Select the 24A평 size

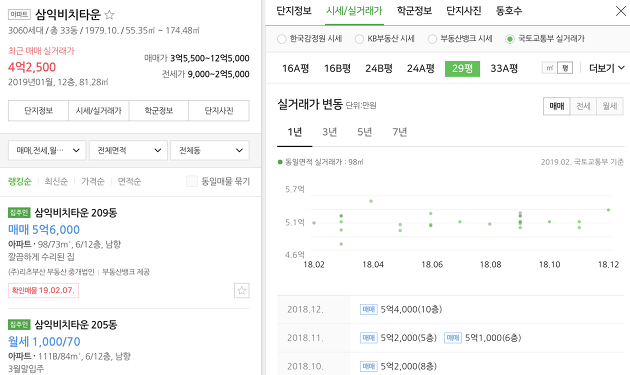(421, 69)
